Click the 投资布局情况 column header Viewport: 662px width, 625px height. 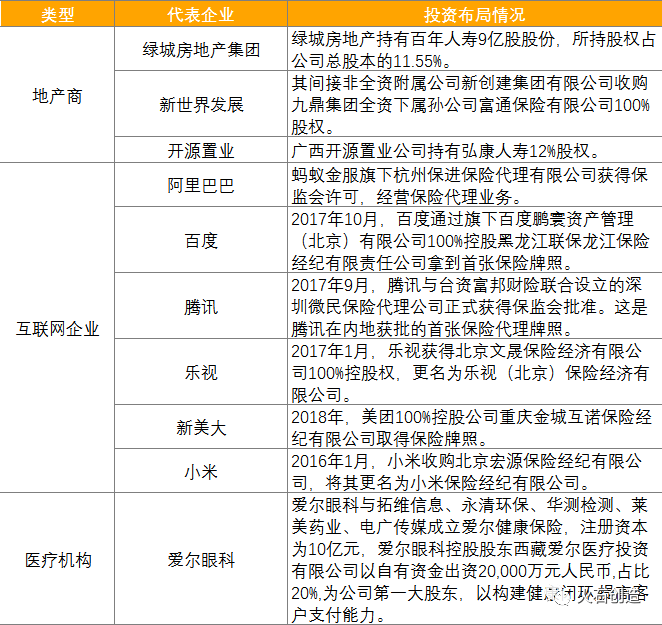tap(474, 16)
